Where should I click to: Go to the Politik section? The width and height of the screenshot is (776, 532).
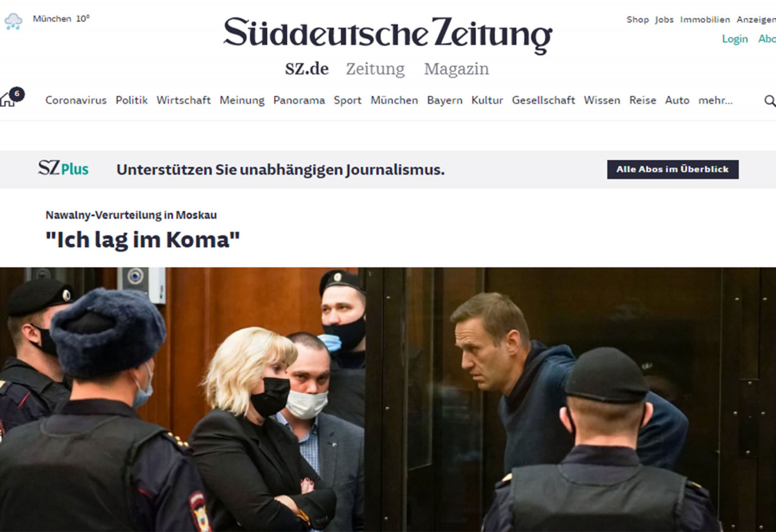(x=132, y=100)
